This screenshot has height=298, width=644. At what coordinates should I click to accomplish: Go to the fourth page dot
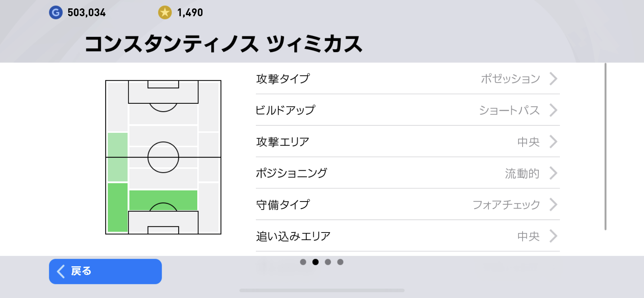click(x=340, y=262)
